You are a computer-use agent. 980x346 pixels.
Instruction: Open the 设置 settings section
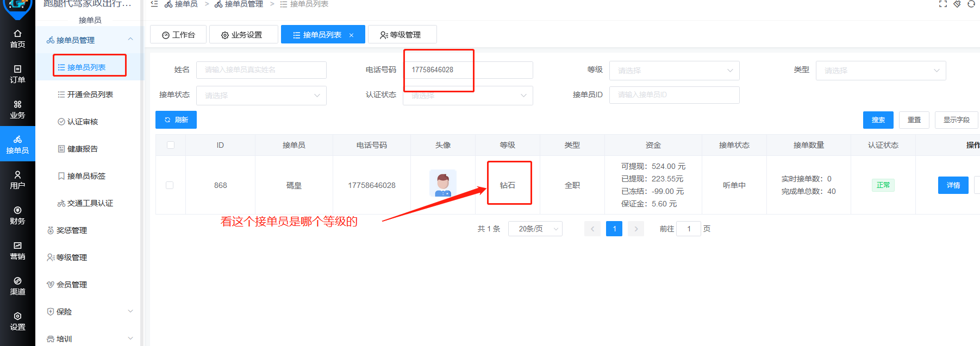[17, 321]
